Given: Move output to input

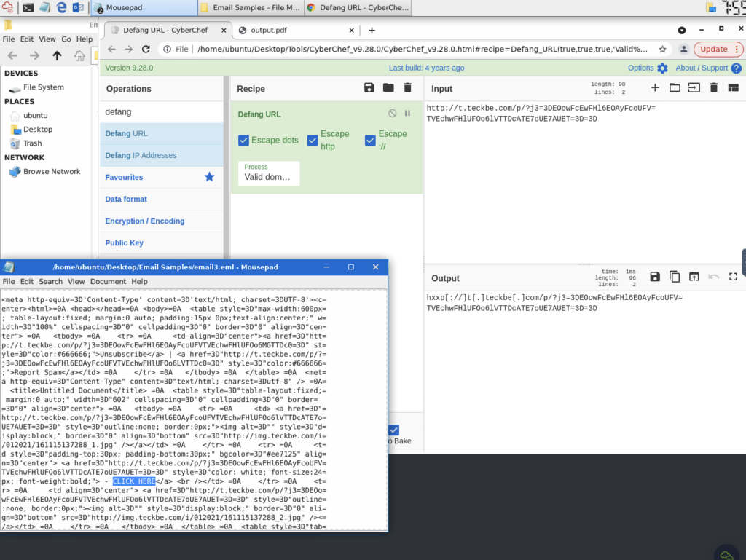Looking at the screenshot, I should tap(694, 277).
